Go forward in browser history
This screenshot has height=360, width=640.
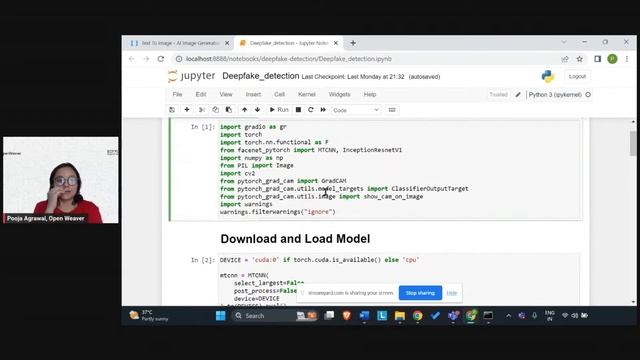pos(146,59)
